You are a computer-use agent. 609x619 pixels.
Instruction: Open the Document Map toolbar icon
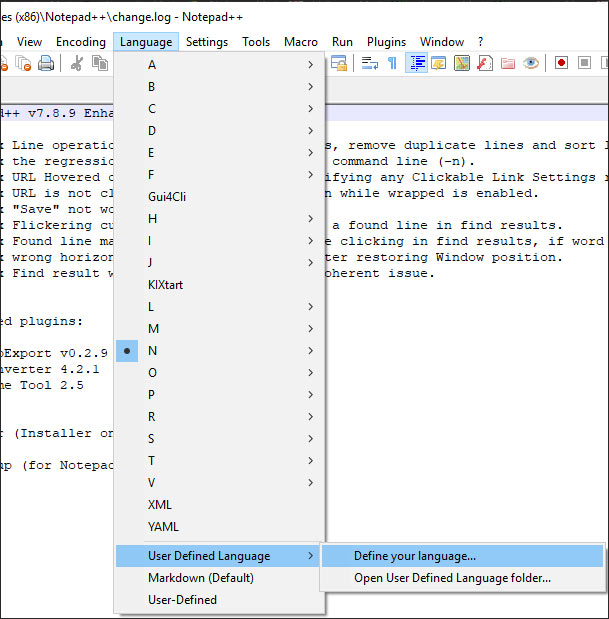tap(462, 63)
